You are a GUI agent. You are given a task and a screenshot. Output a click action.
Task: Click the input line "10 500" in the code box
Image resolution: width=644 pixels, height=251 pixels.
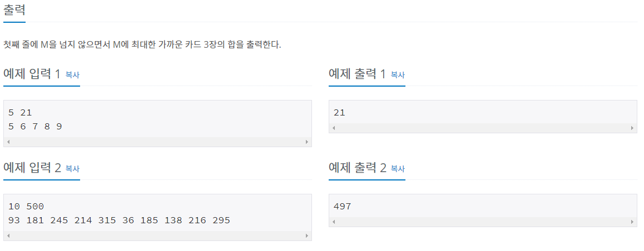pos(26,206)
